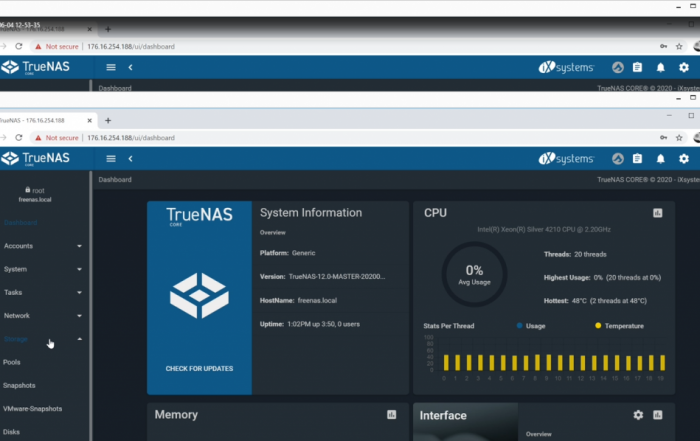Collapse sidebar chevron in back TrueNAS window

pos(130,67)
